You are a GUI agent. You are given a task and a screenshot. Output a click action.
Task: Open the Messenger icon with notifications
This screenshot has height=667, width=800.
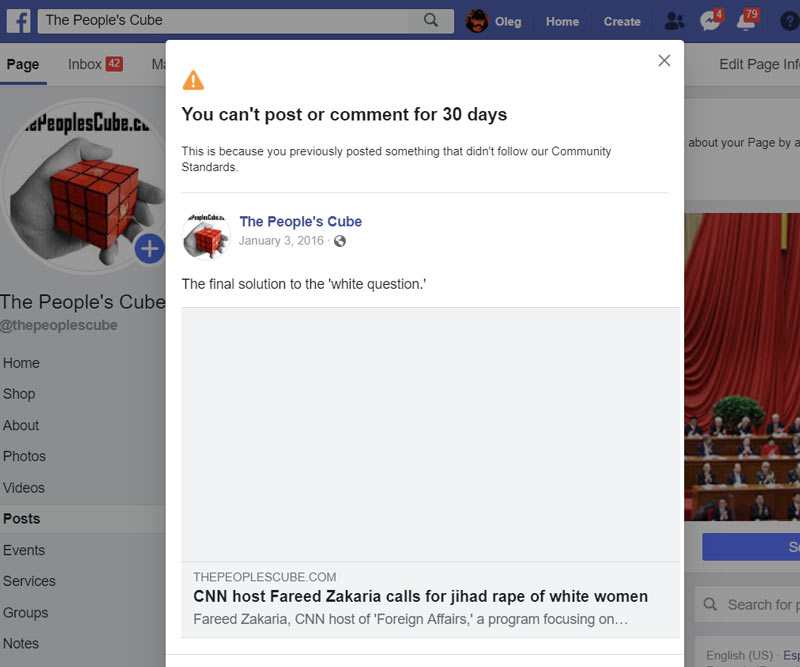(710, 21)
